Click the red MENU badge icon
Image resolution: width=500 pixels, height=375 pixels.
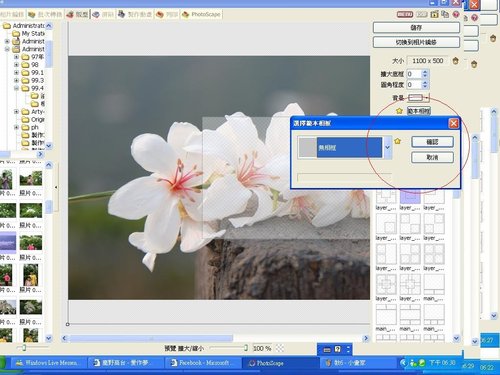click(x=405, y=14)
